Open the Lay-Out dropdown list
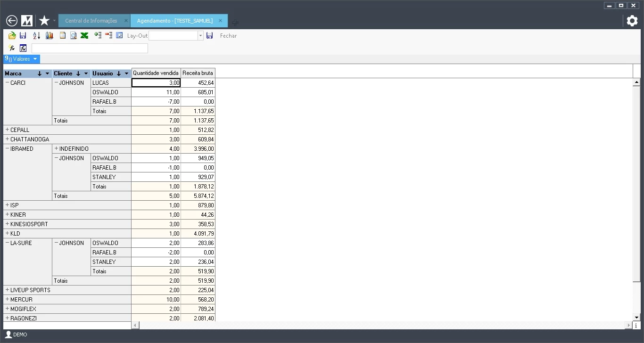This screenshot has height=343, width=644. pos(200,36)
